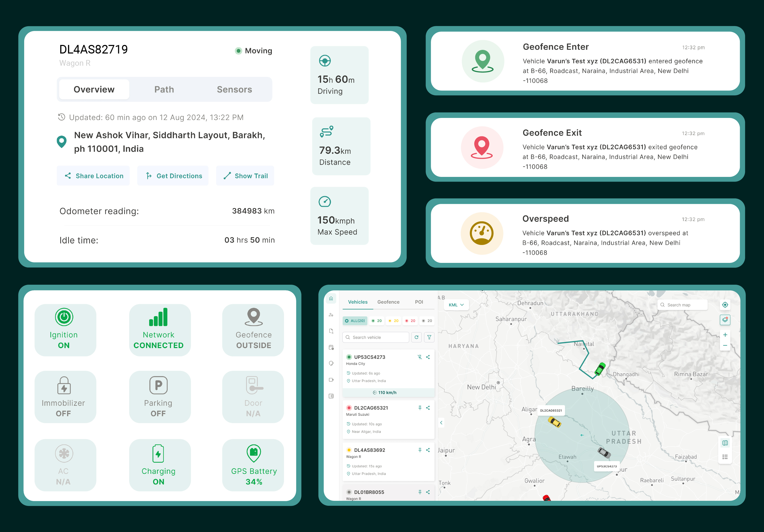This screenshot has width=764, height=532.
Task: Expand the KML dropdown on map
Action: coord(456,305)
